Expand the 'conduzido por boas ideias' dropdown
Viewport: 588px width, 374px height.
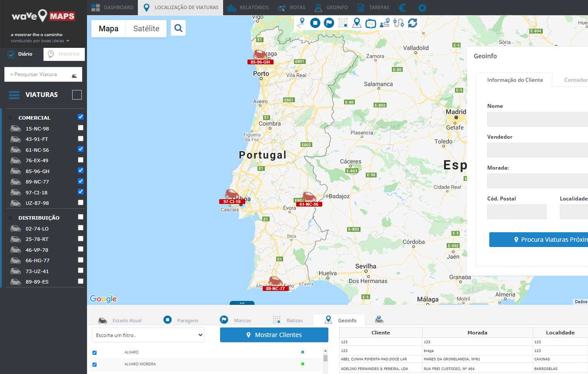pyautogui.click(x=68, y=41)
